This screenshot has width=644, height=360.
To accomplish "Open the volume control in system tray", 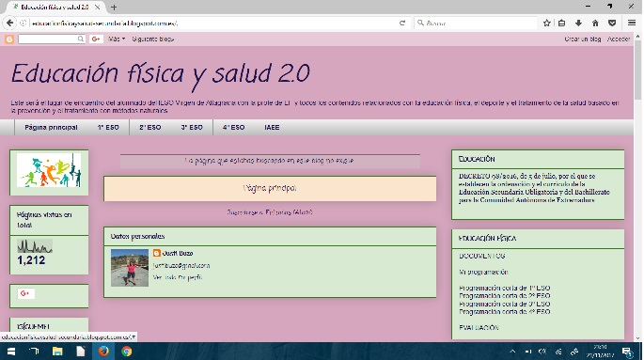I will click(542, 352).
